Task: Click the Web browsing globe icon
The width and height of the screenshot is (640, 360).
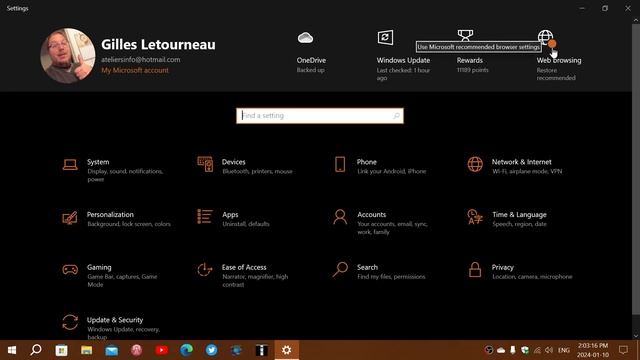Action: [x=546, y=37]
